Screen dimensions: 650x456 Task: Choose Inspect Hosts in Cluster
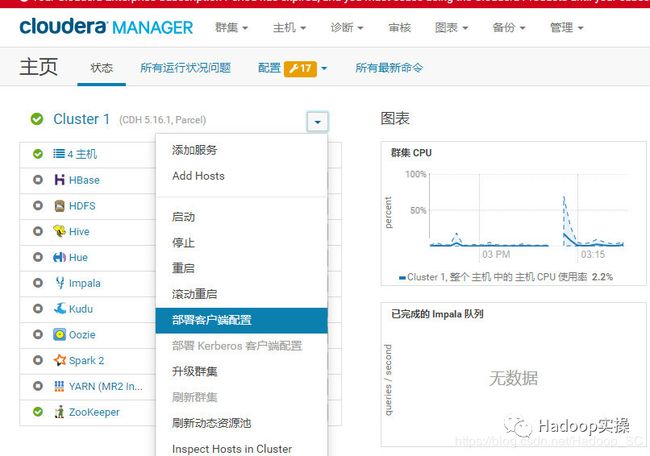[241, 449]
